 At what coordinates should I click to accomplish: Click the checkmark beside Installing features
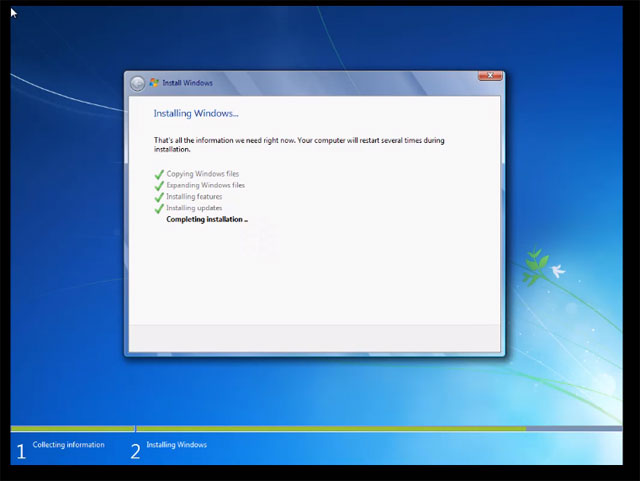tap(159, 198)
